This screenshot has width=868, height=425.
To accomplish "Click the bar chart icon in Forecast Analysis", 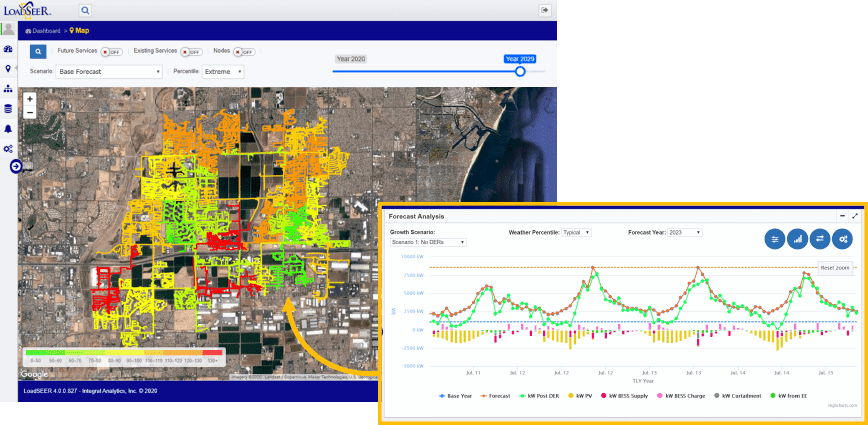I will (798, 238).
